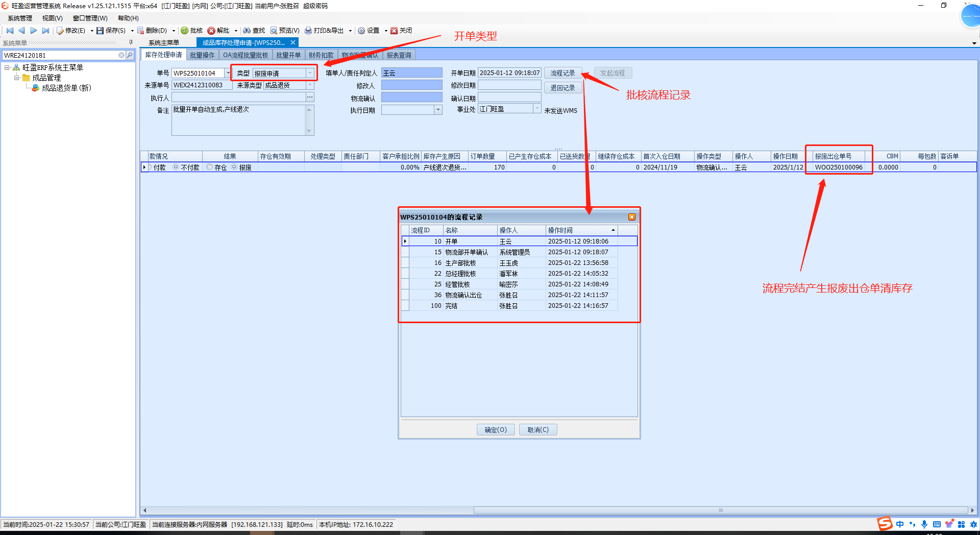Go to the first record using toolbar arrow
The width and height of the screenshot is (980, 535).
click(x=10, y=31)
